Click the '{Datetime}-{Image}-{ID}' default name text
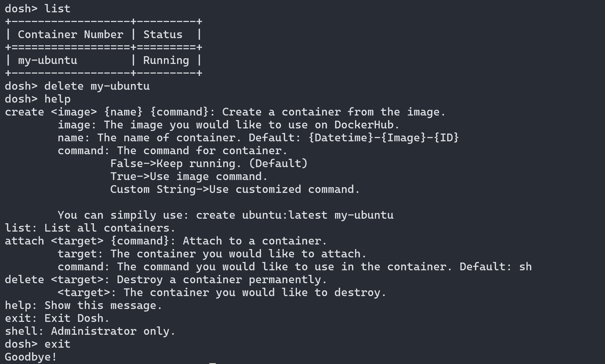 tap(383, 138)
